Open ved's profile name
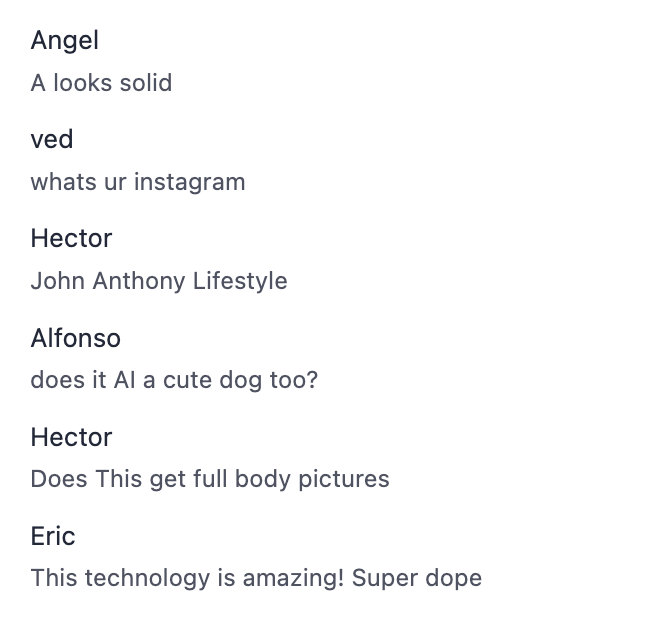 click(x=52, y=139)
